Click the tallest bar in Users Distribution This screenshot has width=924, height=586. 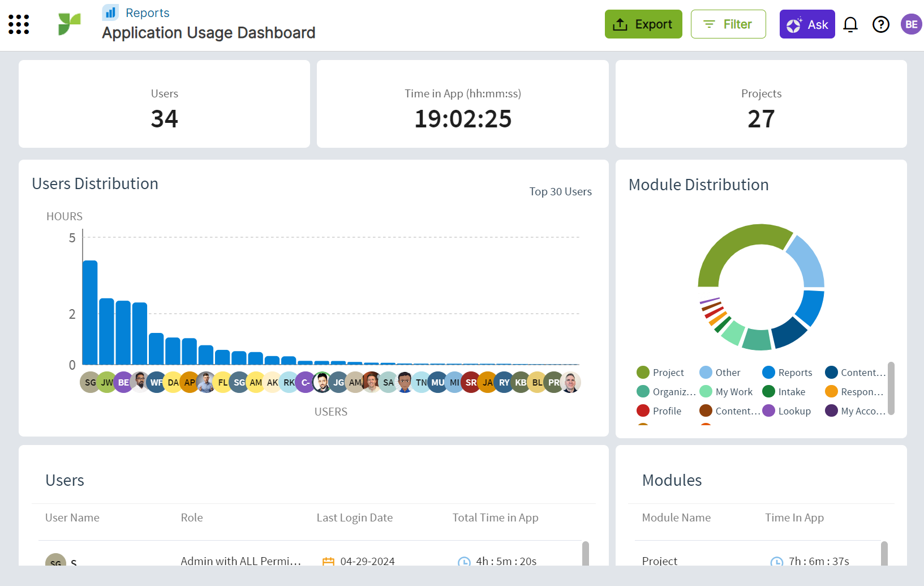(x=90, y=313)
